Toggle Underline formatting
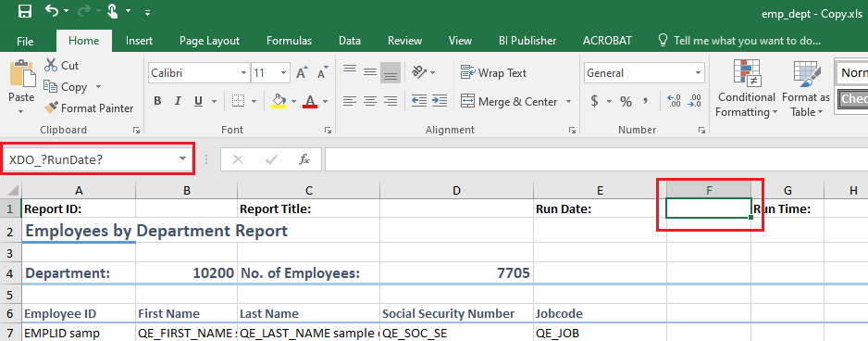868x341 pixels. pyautogui.click(x=198, y=102)
